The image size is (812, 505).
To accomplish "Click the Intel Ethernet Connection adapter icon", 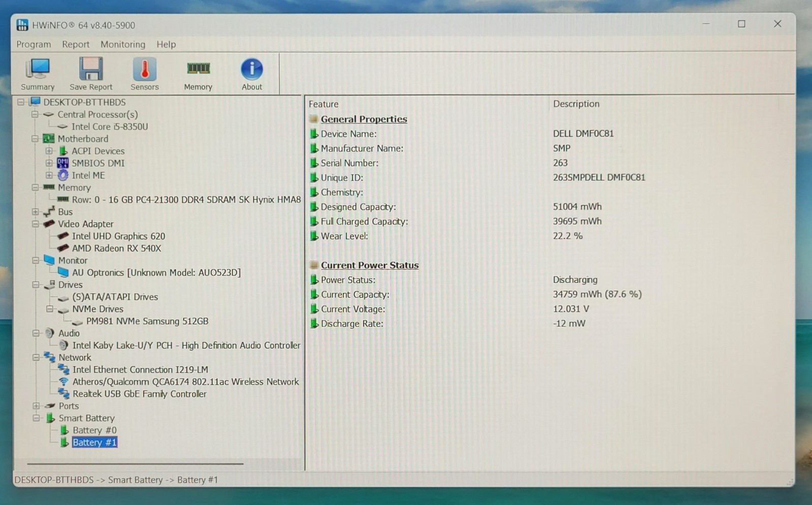I will 63,369.
